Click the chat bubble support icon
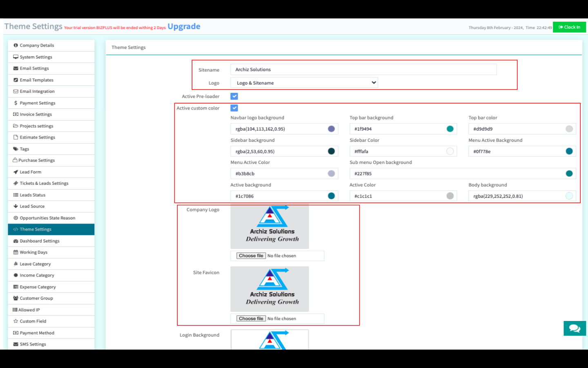The width and height of the screenshot is (588, 368). click(x=575, y=328)
